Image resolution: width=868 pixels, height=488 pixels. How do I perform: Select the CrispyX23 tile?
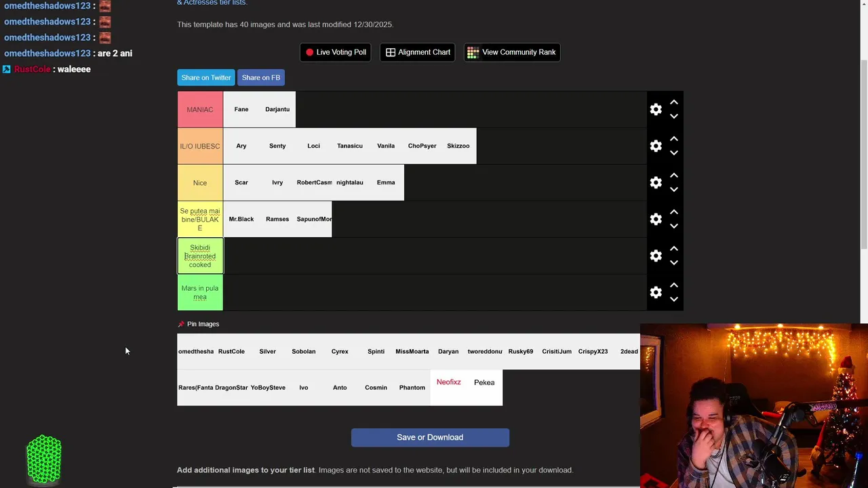(593, 351)
